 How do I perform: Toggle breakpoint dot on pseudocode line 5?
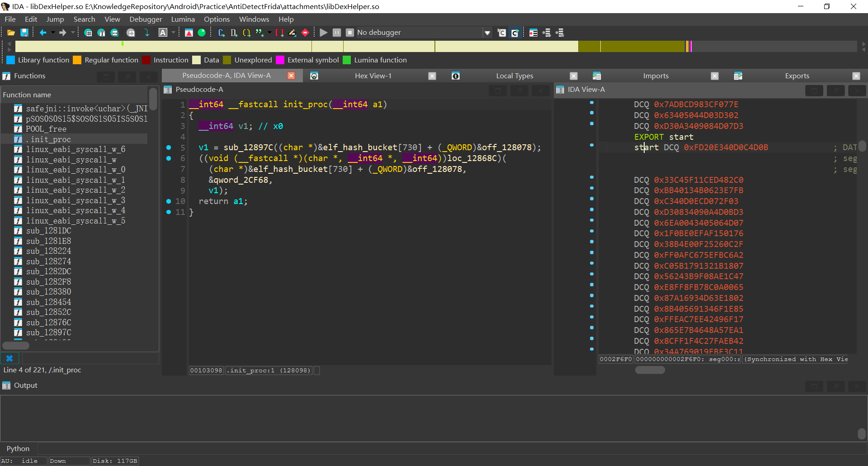click(x=169, y=147)
